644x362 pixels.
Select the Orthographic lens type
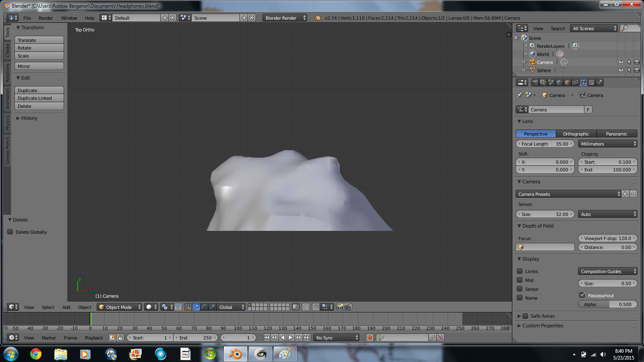[576, 134]
